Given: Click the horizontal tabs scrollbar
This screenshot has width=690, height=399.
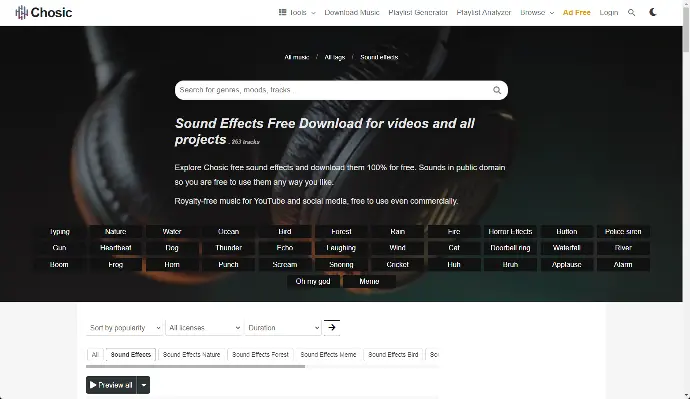Looking at the screenshot, I should click(195, 366).
